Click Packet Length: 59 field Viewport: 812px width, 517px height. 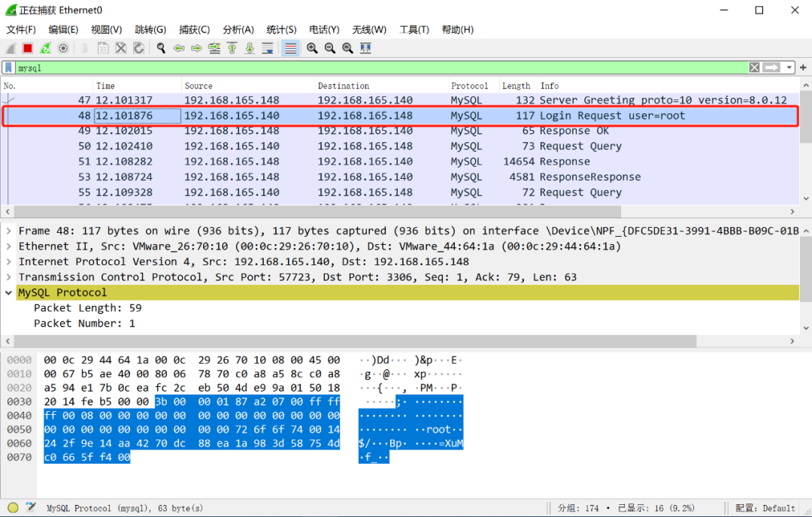click(x=88, y=308)
